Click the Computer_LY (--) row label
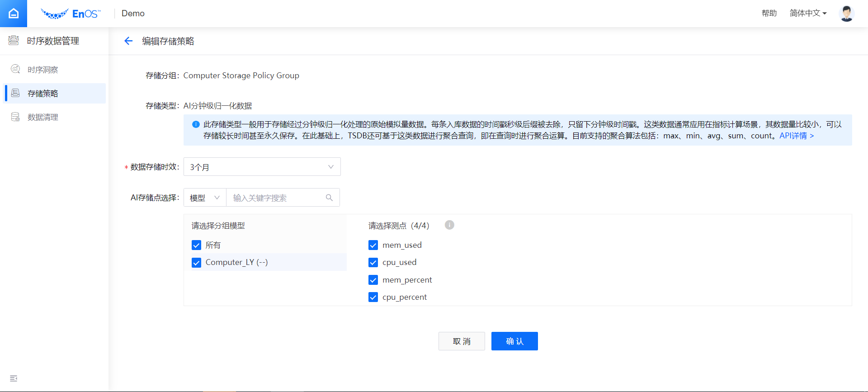This screenshot has width=868, height=392. (x=236, y=262)
